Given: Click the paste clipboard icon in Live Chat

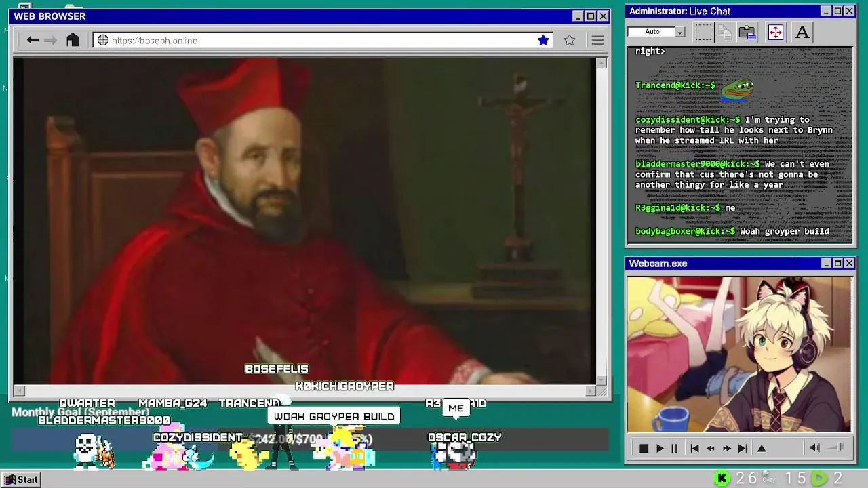Looking at the screenshot, I should tap(747, 32).
